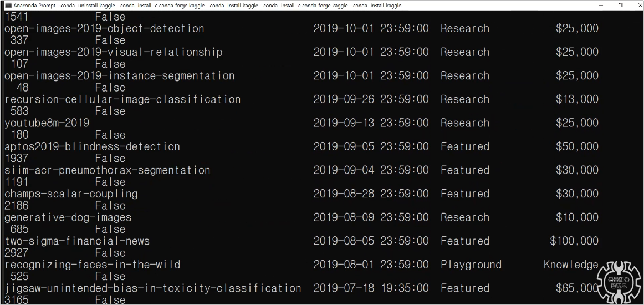Click recognizing-faces-in-the-wild name
The width and height of the screenshot is (644, 305).
(93, 265)
